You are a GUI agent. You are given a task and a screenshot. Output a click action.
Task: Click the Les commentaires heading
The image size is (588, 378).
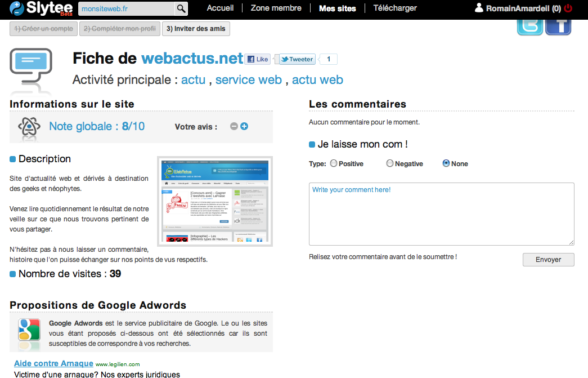click(357, 104)
